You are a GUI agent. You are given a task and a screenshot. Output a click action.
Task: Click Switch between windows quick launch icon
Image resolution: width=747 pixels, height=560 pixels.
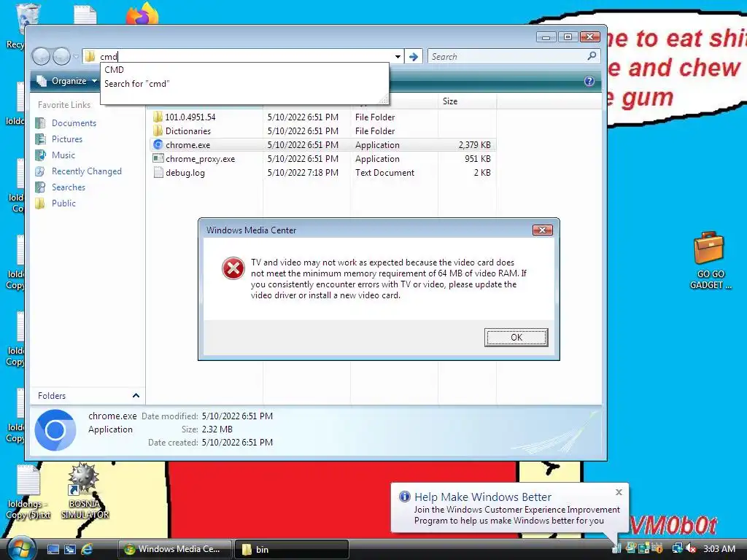pyautogui.click(x=69, y=549)
